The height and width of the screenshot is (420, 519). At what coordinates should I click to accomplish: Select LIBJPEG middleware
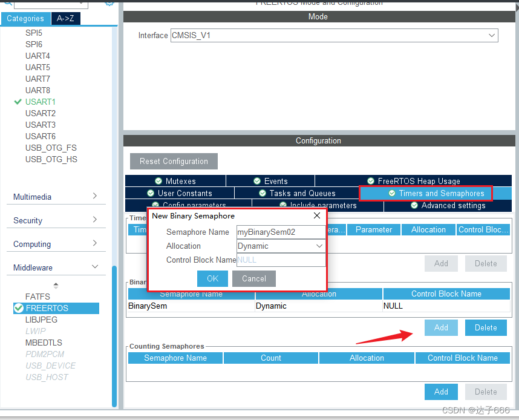click(x=41, y=320)
